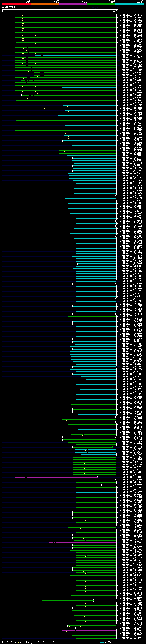Screen dimensions: 146x644
Task: Select hit UniRef100_Q2XTC3
Action: [131, 57]
